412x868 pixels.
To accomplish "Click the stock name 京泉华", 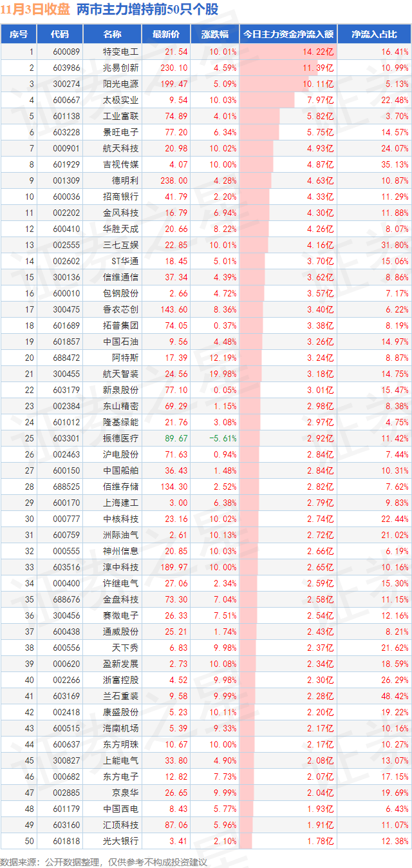I will coord(126,793).
